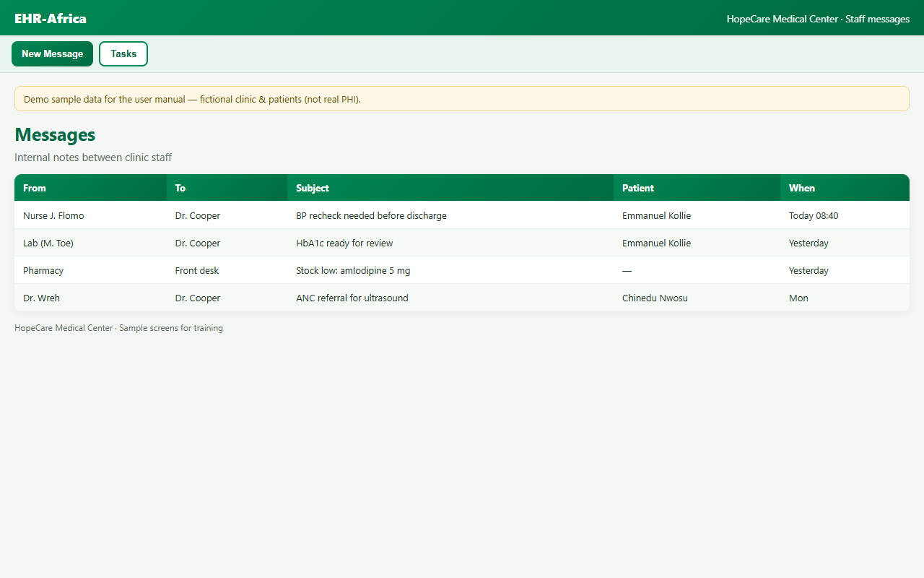Screen dimensions: 924x578
Task: Open subject ANC referral for ultrasound
Action: tap(352, 298)
